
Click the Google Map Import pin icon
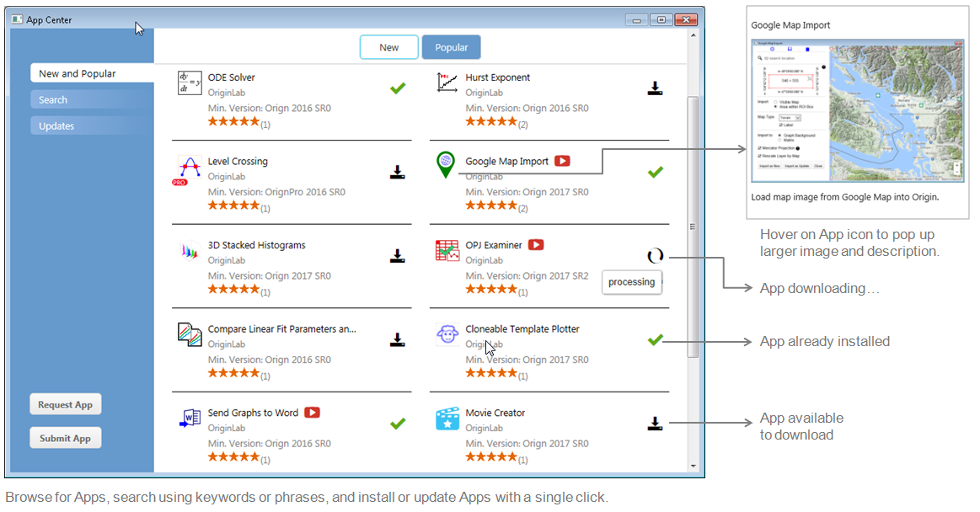(446, 165)
